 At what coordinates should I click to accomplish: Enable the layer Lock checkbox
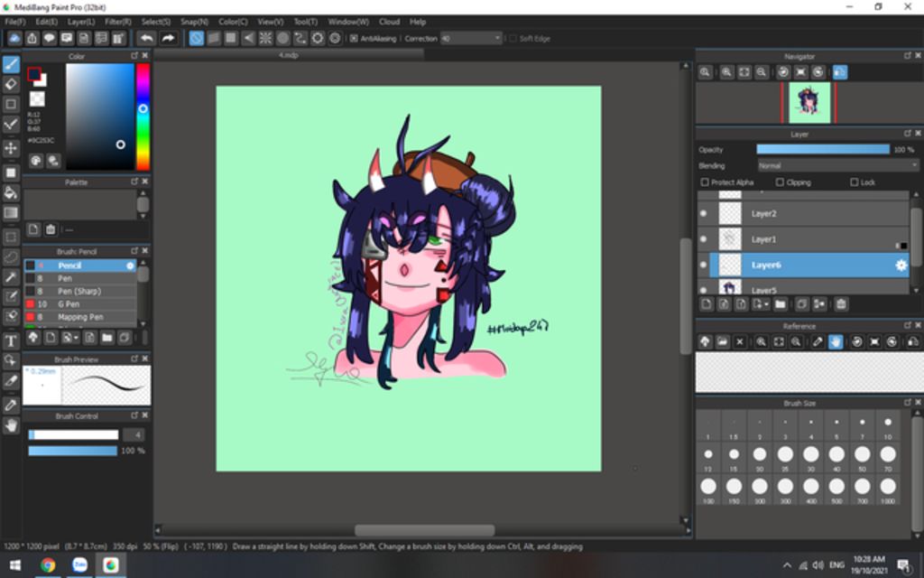pos(854,182)
